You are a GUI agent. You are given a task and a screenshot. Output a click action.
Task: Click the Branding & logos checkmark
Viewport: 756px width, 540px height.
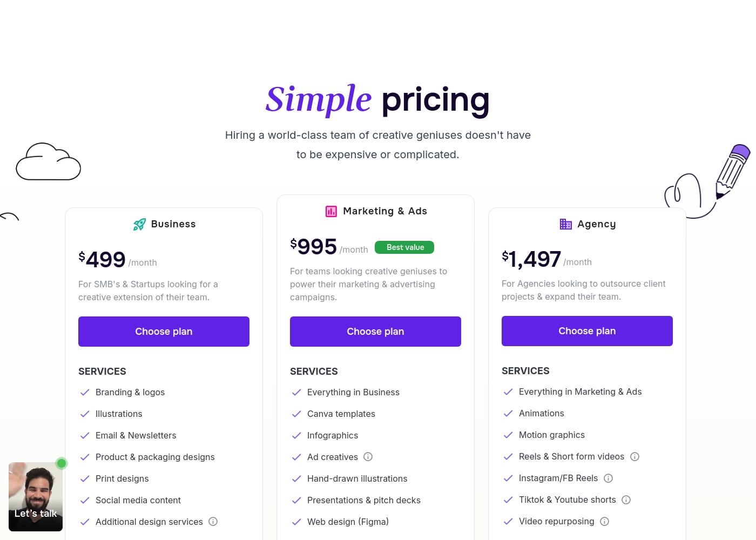(x=85, y=393)
